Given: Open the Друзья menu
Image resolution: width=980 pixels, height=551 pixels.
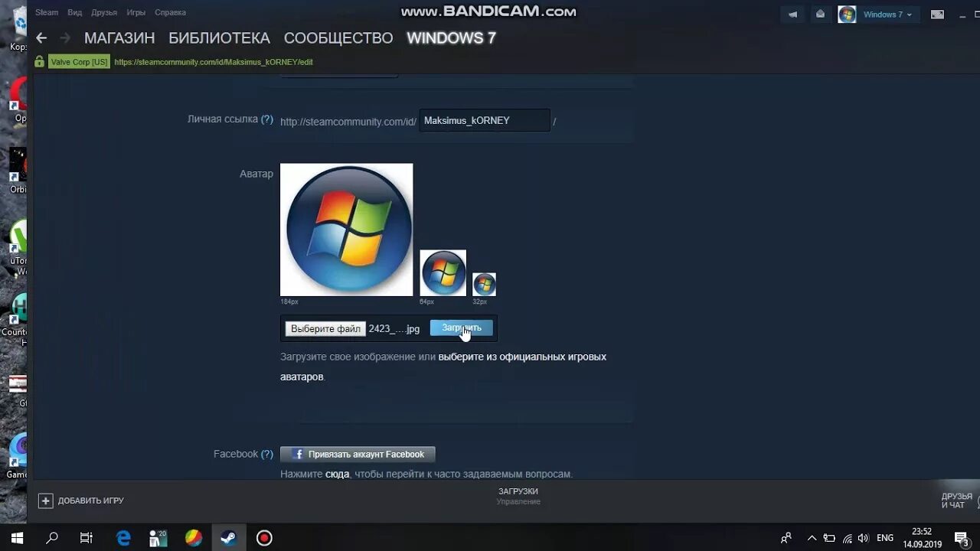Looking at the screenshot, I should coord(104,12).
